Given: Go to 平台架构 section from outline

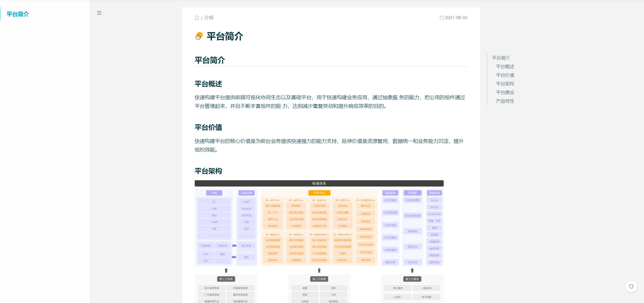Looking at the screenshot, I should point(505,84).
